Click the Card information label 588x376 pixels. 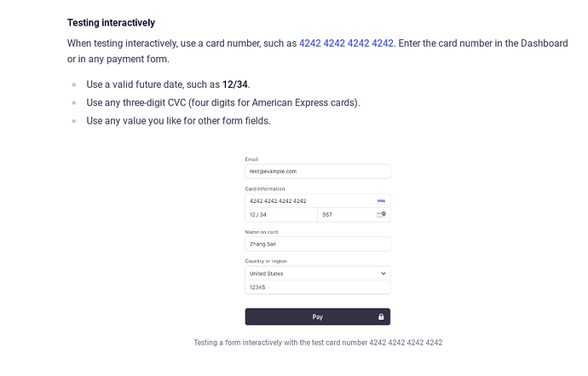pyautogui.click(x=265, y=188)
